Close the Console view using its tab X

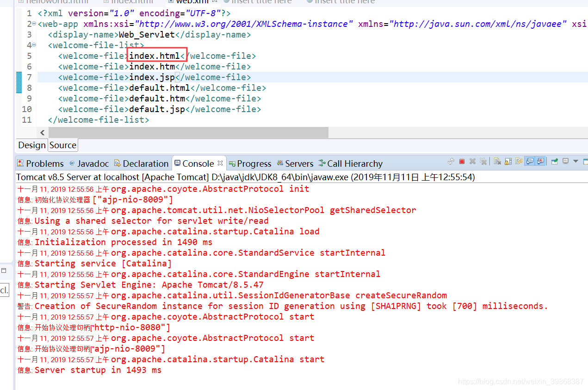point(220,163)
